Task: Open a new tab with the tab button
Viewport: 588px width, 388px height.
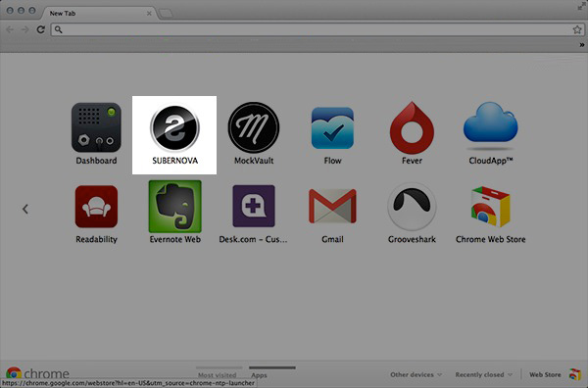Action: tap(166, 13)
